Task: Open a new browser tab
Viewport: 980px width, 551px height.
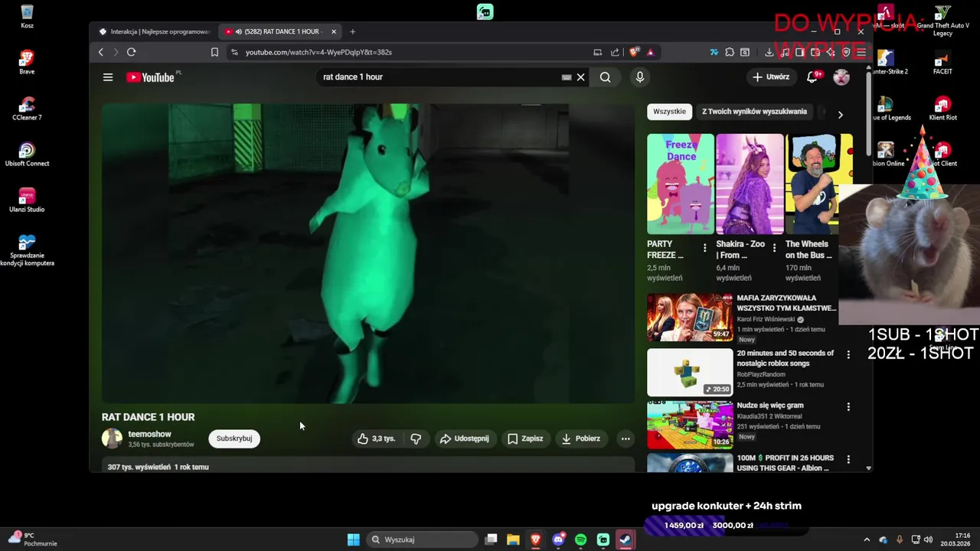Action: pyautogui.click(x=352, y=31)
